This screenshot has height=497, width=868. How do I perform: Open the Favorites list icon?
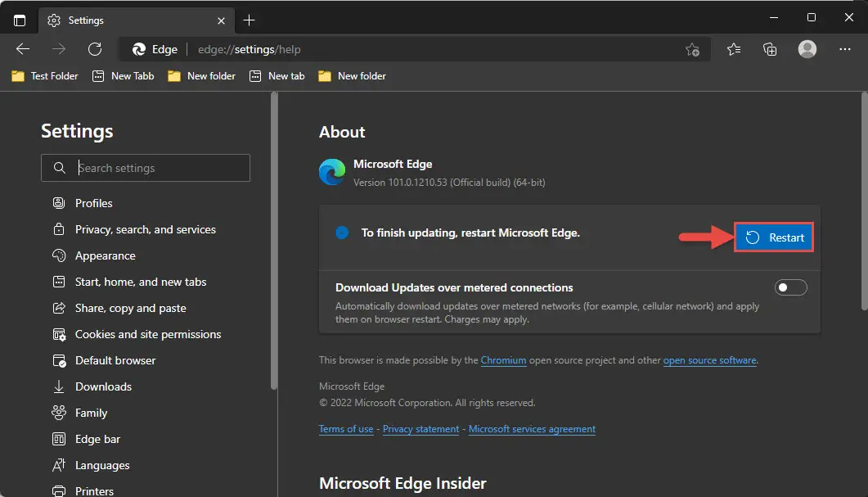734,49
